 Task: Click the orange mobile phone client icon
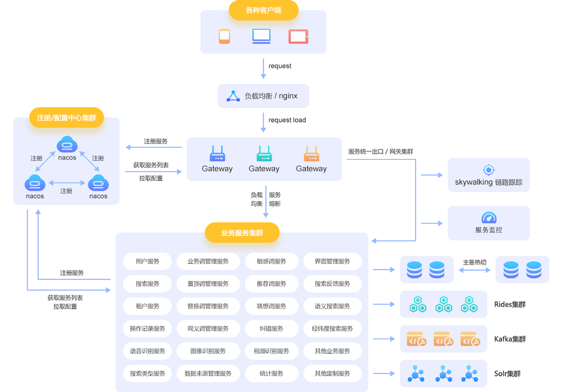coord(224,36)
